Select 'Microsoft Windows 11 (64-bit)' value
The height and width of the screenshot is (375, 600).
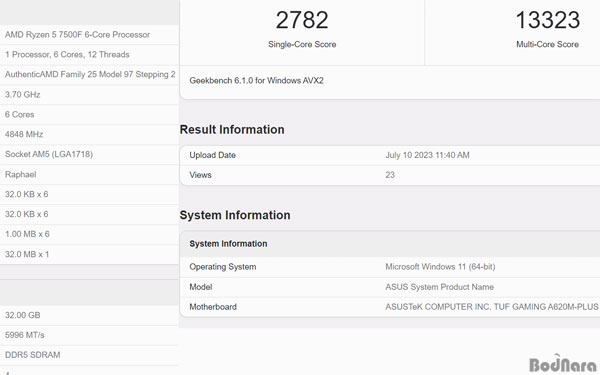click(x=440, y=267)
